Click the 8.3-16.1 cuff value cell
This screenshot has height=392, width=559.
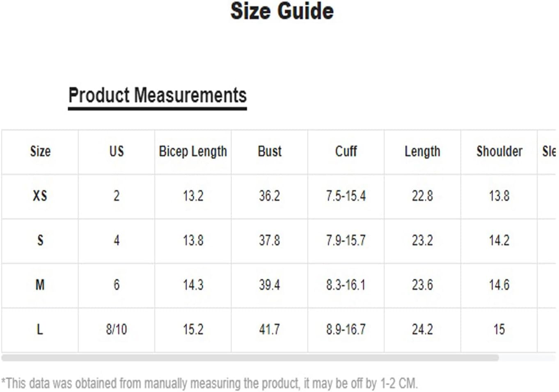click(346, 285)
